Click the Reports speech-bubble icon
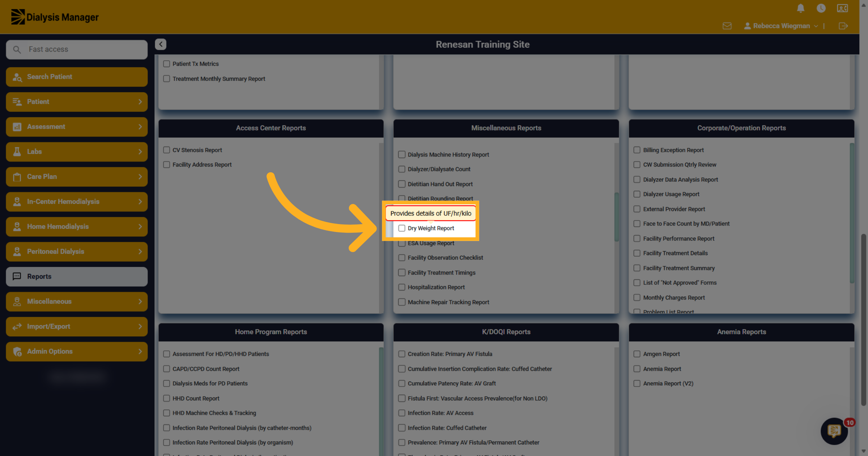Screen dimensions: 868x456 [17, 276]
